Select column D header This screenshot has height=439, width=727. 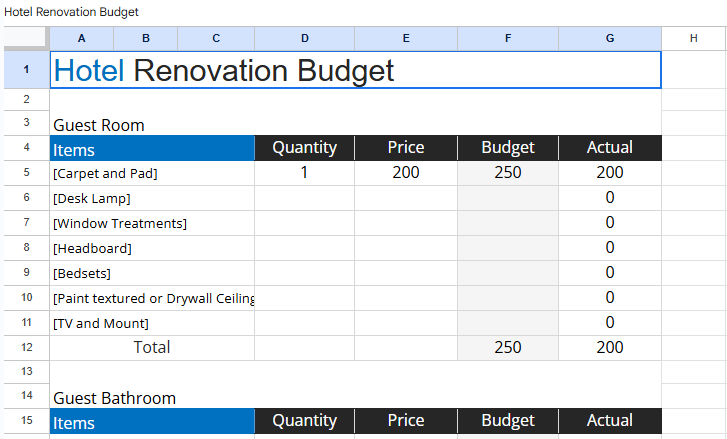coord(304,38)
